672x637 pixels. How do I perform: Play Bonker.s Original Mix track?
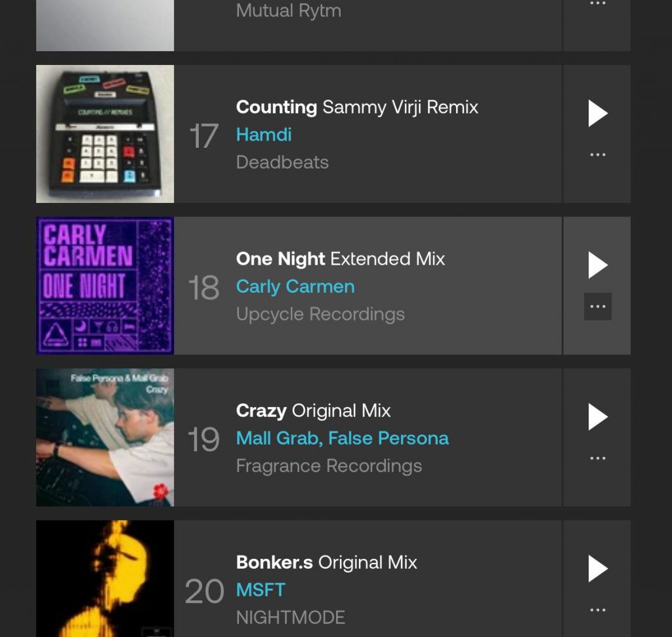pyautogui.click(x=598, y=569)
